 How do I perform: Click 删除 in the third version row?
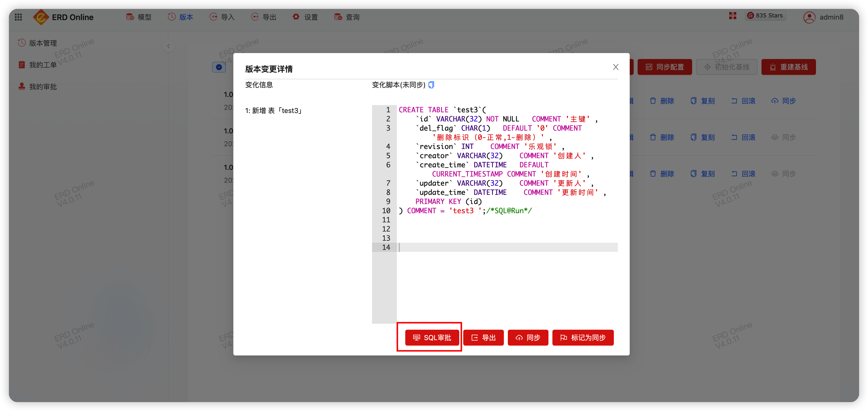pos(662,174)
